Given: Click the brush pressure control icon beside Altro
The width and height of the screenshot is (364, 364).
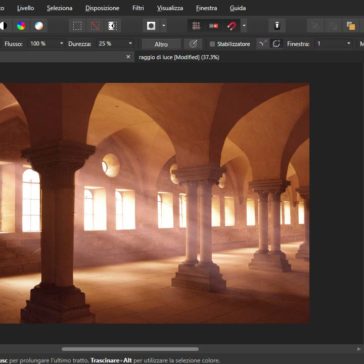Looking at the screenshot, I should [x=193, y=44].
